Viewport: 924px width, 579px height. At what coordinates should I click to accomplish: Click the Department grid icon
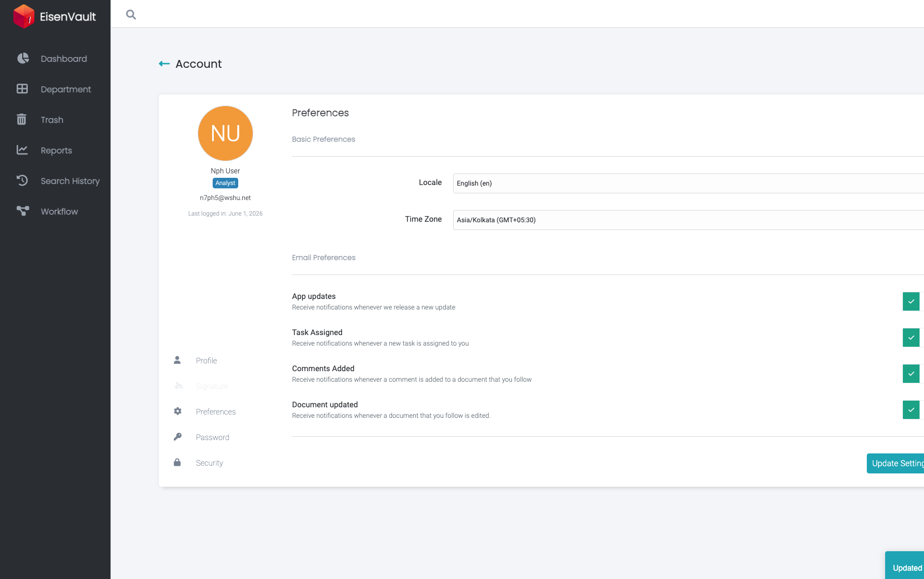pyautogui.click(x=22, y=89)
